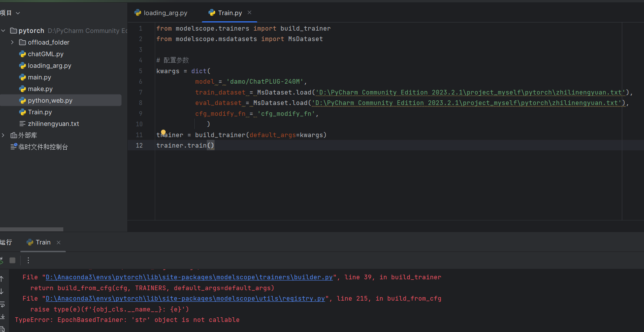
Task: Click the eval_dataset argument
Action: click(218, 103)
